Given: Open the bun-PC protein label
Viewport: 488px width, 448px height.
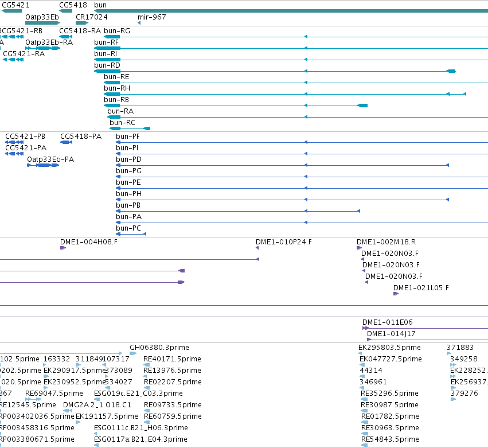Looking at the screenshot, I should click(x=128, y=228).
